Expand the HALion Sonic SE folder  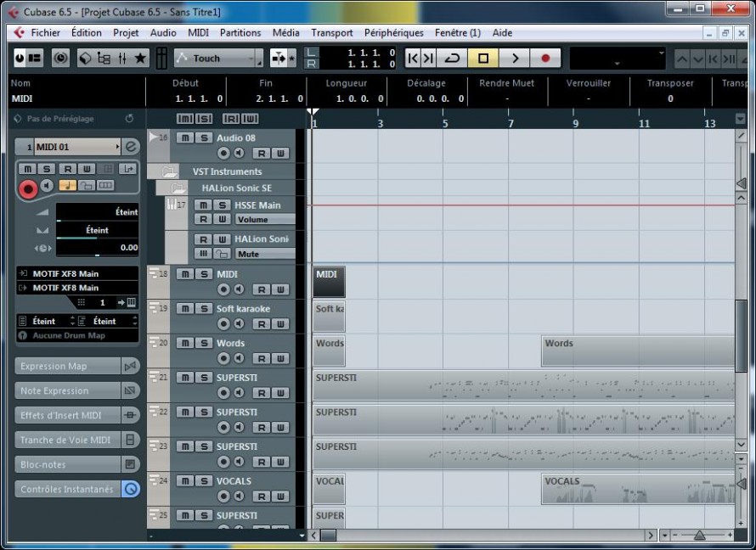click(178, 188)
